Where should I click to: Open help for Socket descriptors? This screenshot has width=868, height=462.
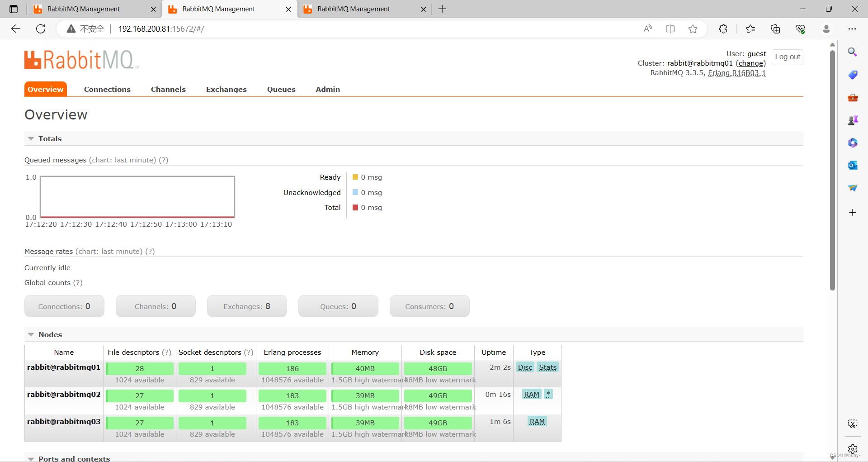pos(248,352)
